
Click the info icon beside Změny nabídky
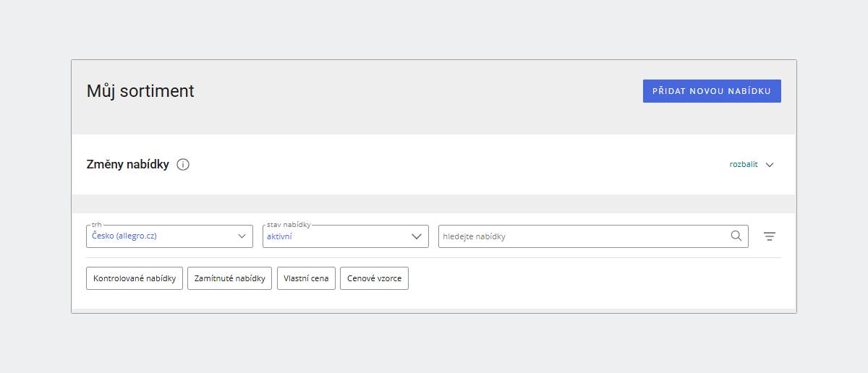click(x=183, y=165)
